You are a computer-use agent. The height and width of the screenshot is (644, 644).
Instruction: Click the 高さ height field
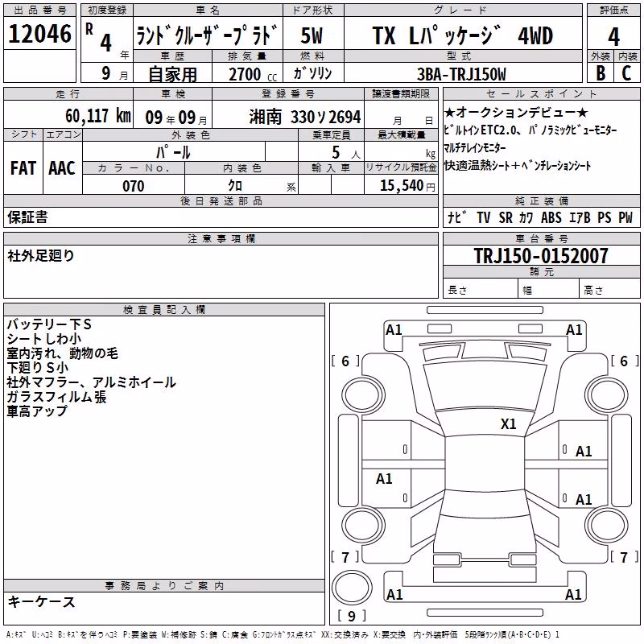coord(609,290)
